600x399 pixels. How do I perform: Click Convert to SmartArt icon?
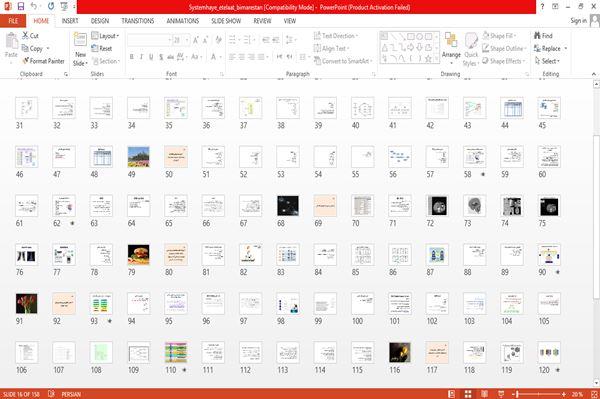tap(317, 61)
